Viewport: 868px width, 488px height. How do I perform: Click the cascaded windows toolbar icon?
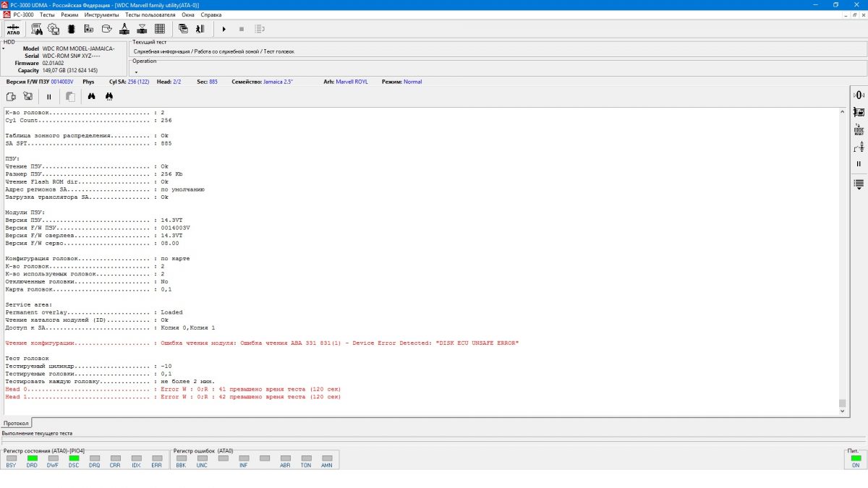[183, 29]
